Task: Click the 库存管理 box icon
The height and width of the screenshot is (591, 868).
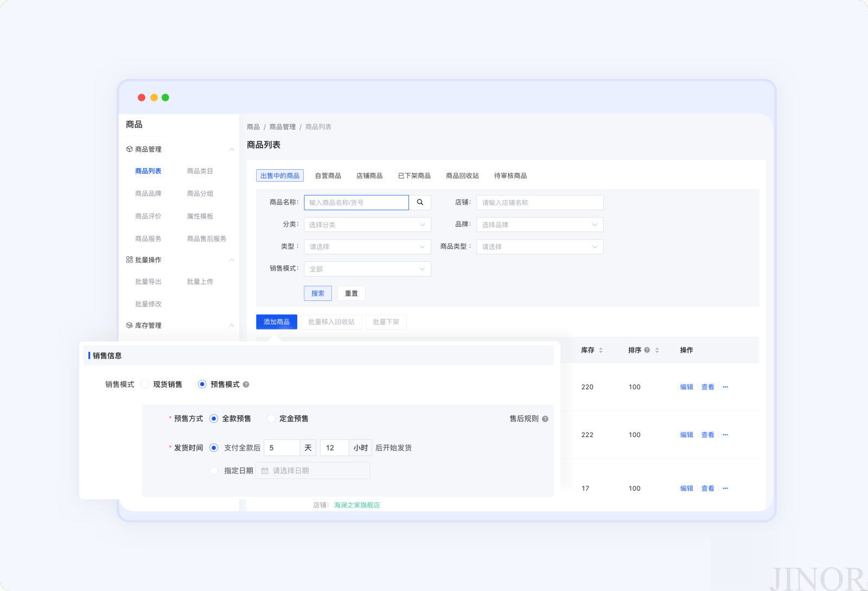Action: pyautogui.click(x=129, y=325)
